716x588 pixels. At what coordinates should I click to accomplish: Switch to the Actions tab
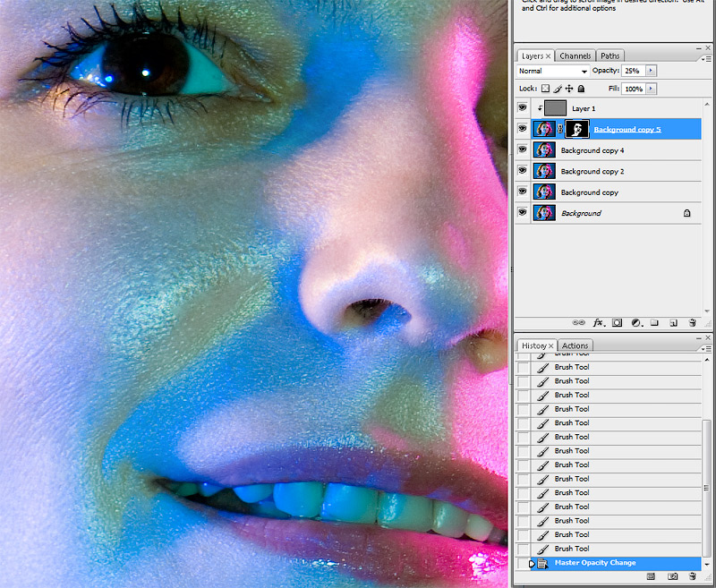pos(575,345)
